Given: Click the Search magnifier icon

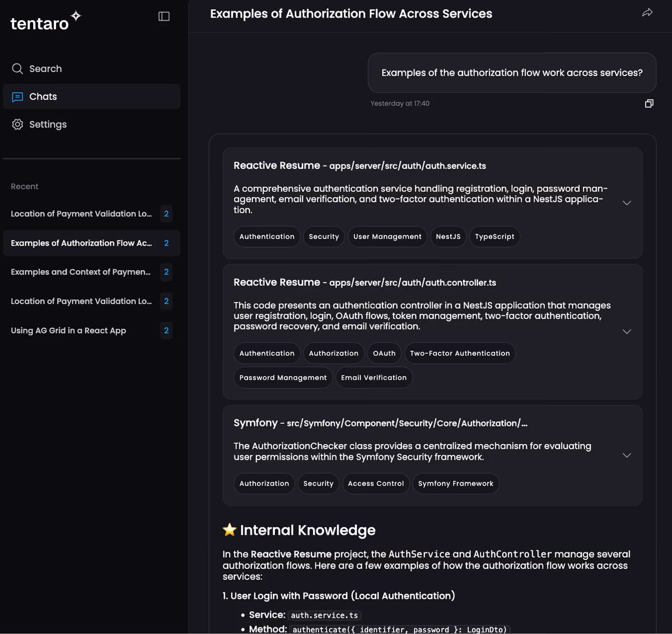Looking at the screenshot, I should point(17,69).
